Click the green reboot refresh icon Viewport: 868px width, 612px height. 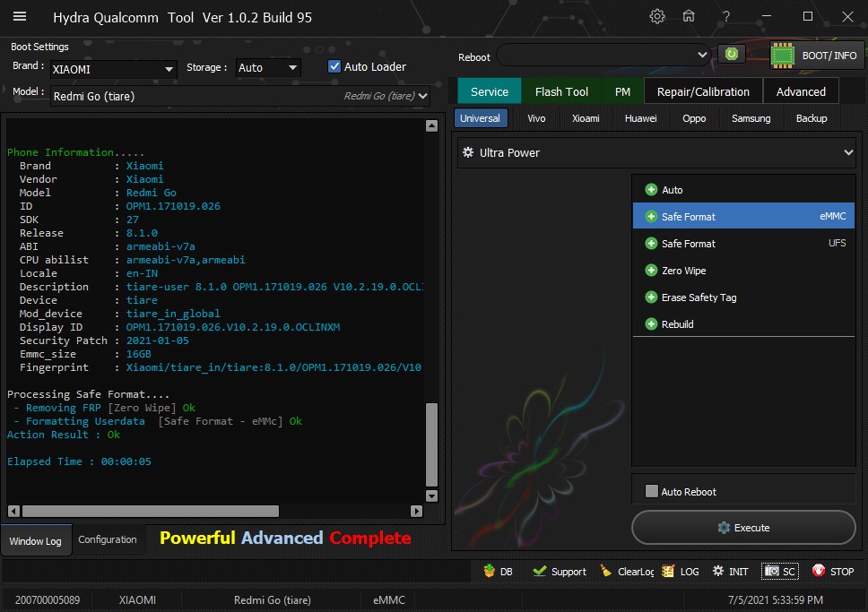point(732,55)
